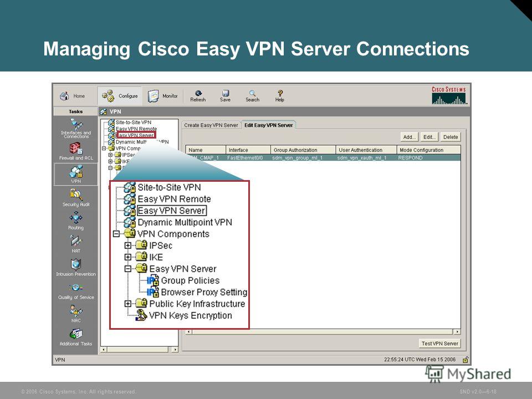Sort by the Name column header
The height and width of the screenshot is (399, 532).
tap(206, 150)
